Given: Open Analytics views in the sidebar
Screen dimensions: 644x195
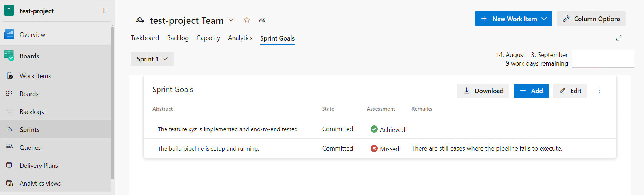Looking at the screenshot, I should (40, 184).
